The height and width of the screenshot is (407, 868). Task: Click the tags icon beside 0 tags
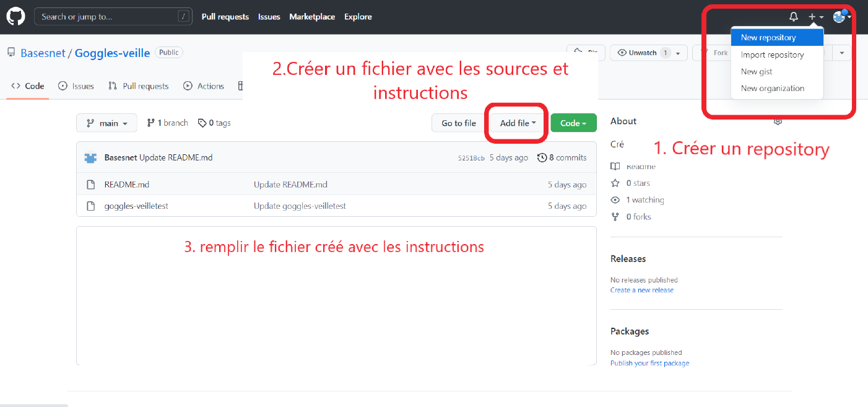[x=202, y=123]
